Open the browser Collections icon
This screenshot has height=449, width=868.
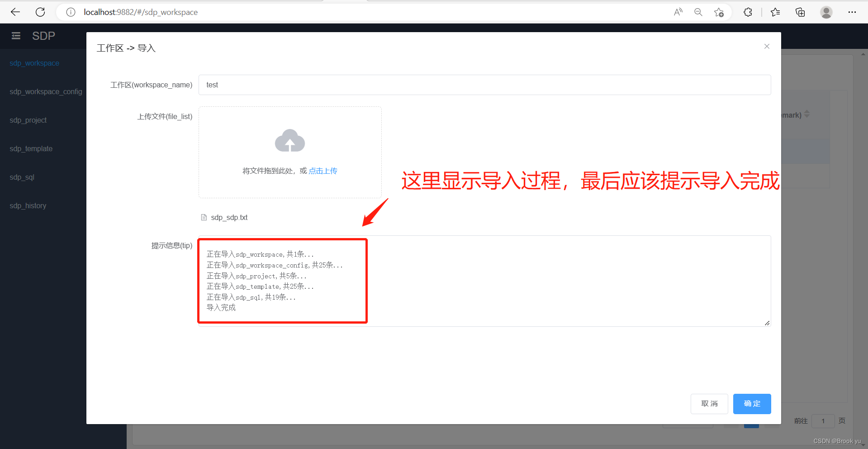coord(800,12)
